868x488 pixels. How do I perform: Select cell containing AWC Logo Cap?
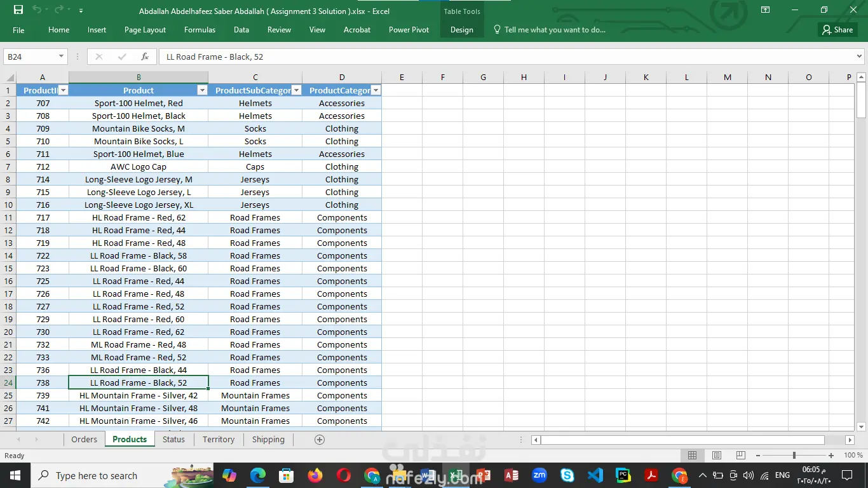pyautogui.click(x=139, y=167)
